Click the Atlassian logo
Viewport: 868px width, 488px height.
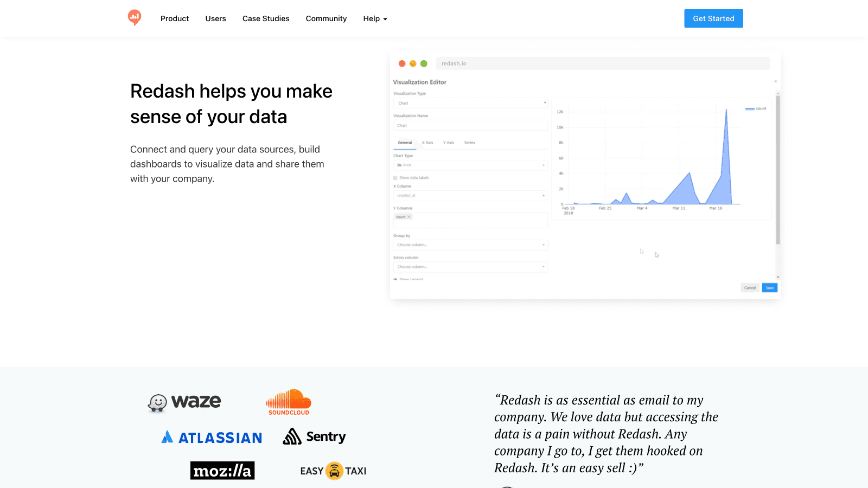coord(212,438)
